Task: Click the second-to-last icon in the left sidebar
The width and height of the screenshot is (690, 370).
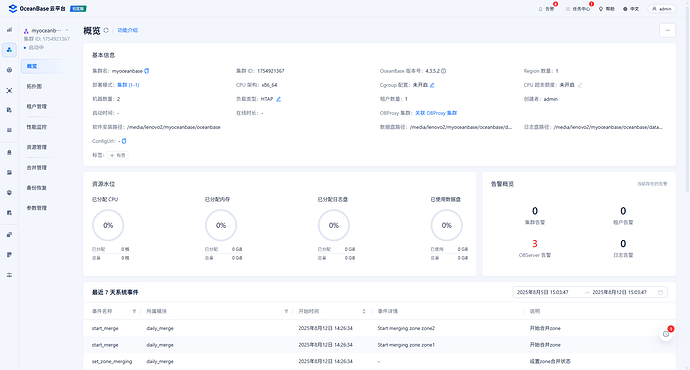Action: 9,255
